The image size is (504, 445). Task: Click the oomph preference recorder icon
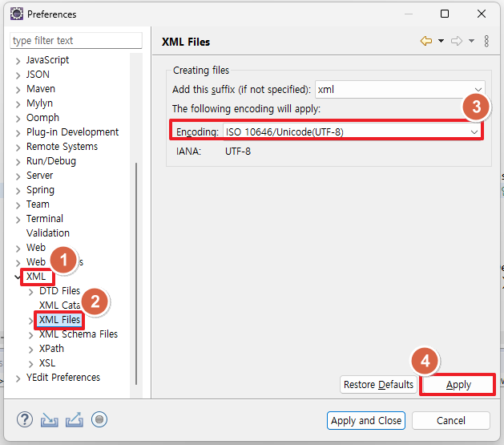tap(99, 419)
